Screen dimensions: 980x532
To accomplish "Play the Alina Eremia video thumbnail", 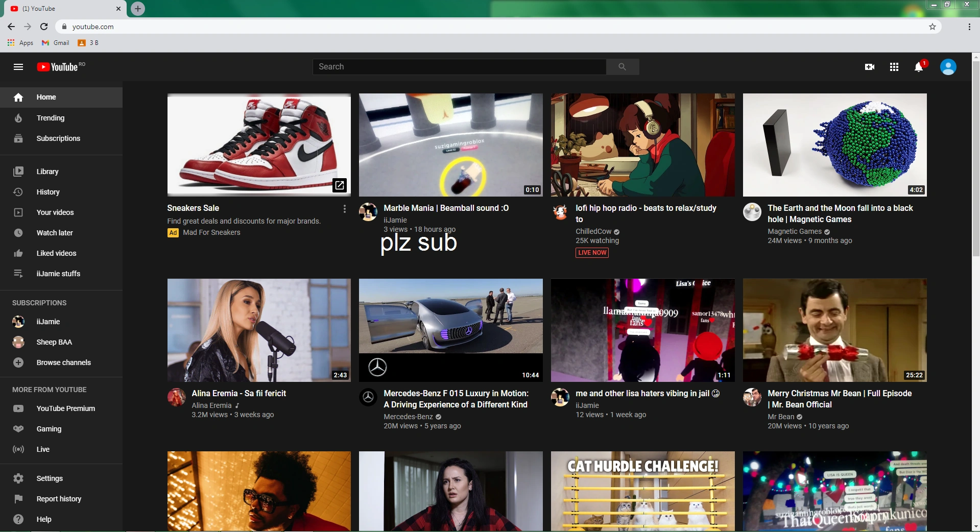I will pyautogui.click(x=259, y=330).
